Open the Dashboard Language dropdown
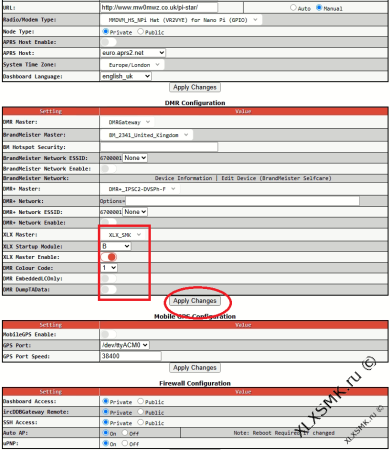Image resolution: width=390 pixels, height=450 pixels. tap(126, 76)
